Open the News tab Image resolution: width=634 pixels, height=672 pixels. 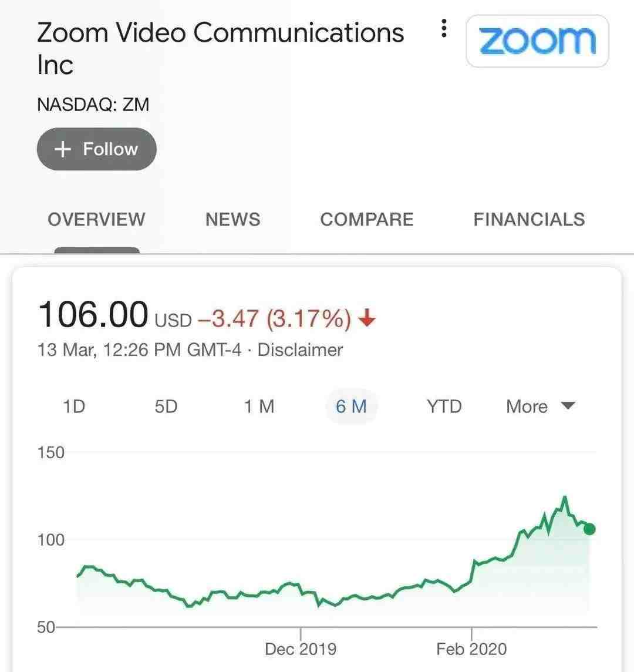[232, 220]
